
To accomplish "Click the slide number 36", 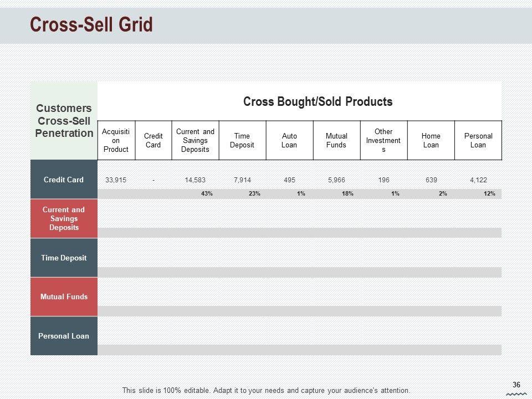I will (516, 385).
